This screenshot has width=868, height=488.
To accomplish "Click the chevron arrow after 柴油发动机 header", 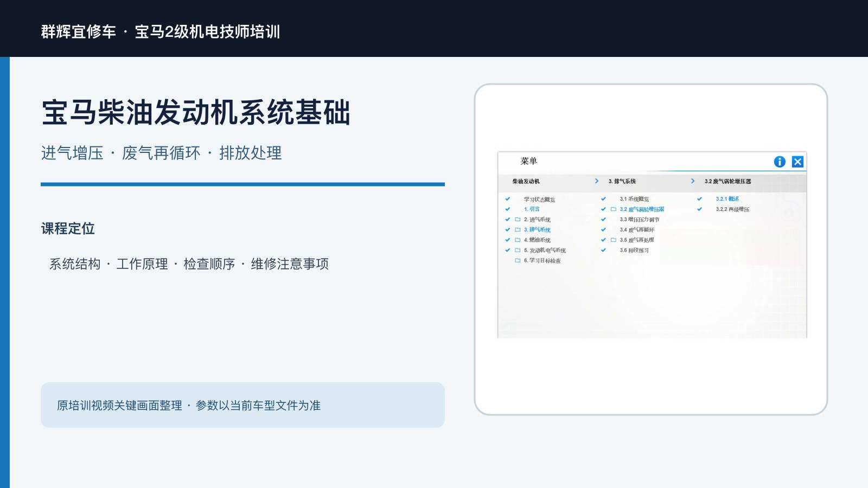I will 597,181.
